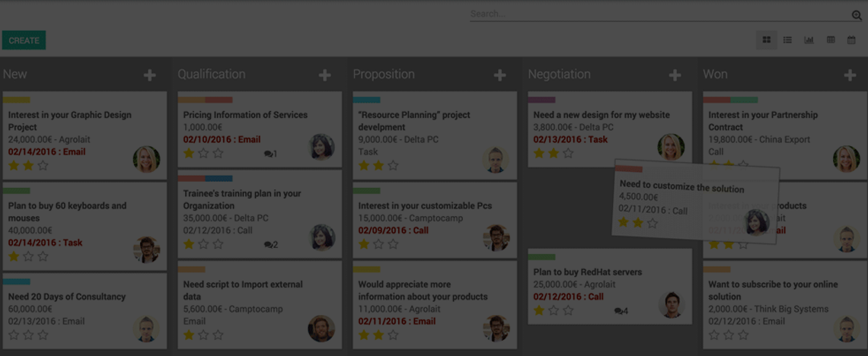Open the pivot table view icon

coord(831,40)
